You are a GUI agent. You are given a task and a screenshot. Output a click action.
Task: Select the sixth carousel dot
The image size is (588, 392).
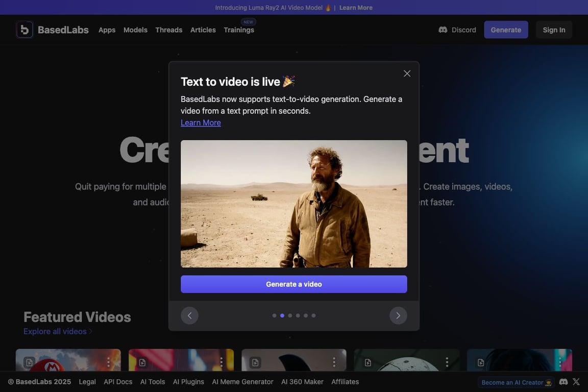pyautogui.click(x=313, y=315)
